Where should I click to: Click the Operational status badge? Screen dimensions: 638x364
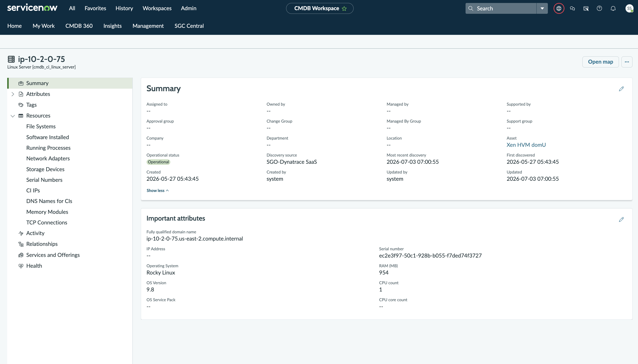158,162
